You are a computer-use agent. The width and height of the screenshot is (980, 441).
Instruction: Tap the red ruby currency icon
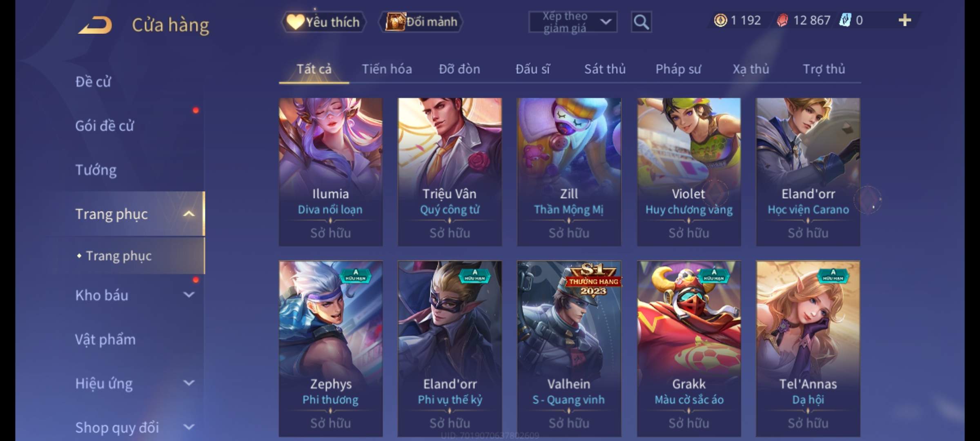(x=782, y=20)
